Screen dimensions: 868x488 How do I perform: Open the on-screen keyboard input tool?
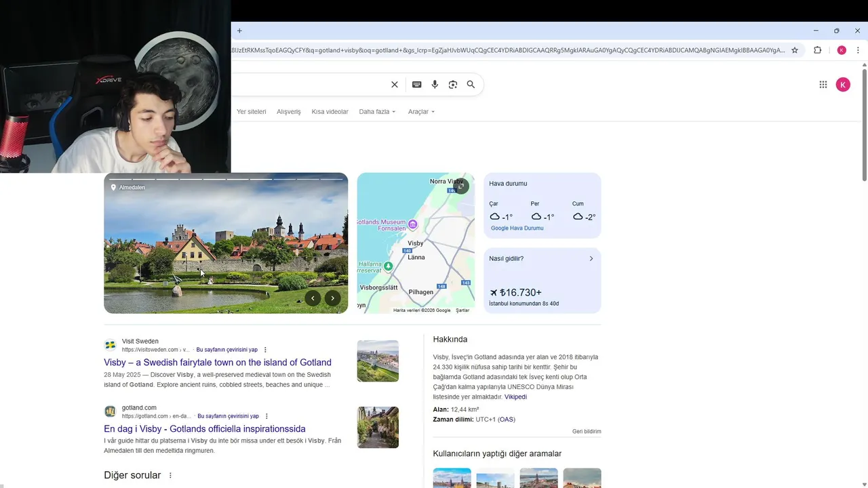[416, 85]
